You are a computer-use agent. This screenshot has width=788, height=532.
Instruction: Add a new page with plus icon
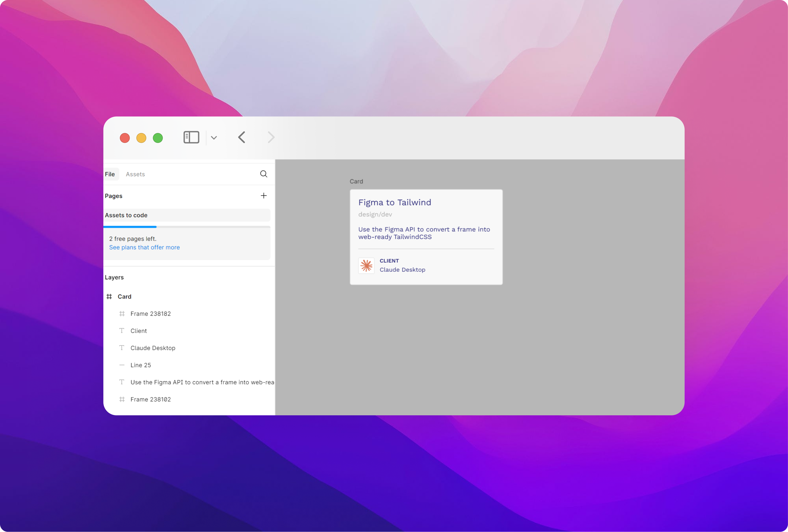pyautogui.click(x=263, y=195)
